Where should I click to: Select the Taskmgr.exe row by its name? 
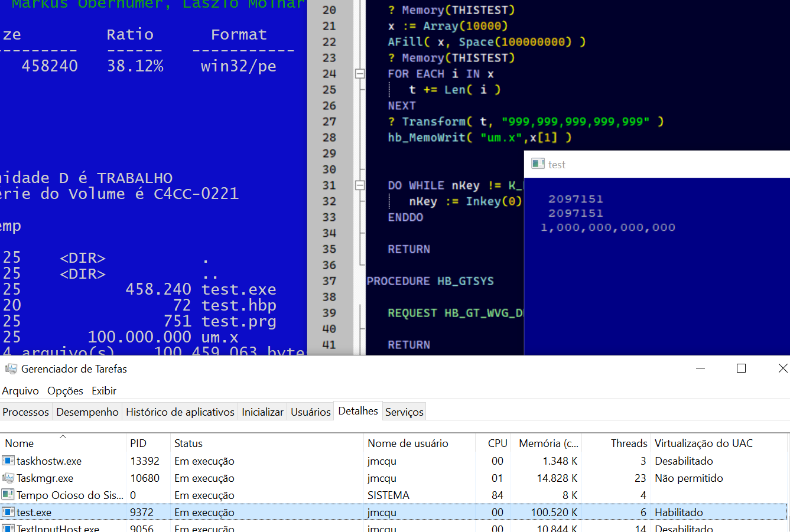tap(45, 478)
